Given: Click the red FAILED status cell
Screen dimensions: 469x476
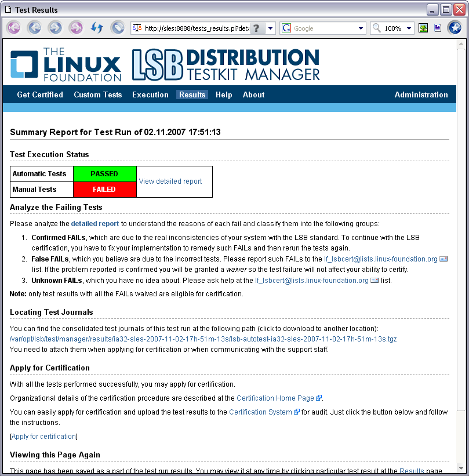Looking at the screenshot, I should click(105, 190).
